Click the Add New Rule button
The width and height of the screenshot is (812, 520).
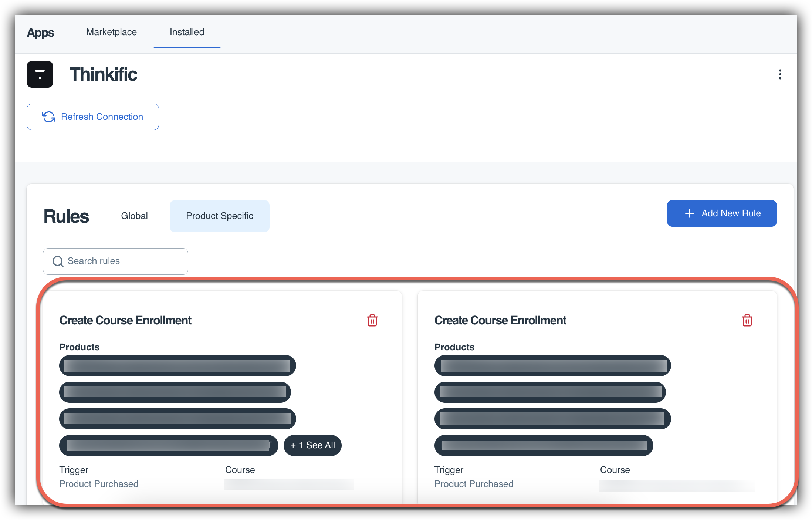point(721,213)
